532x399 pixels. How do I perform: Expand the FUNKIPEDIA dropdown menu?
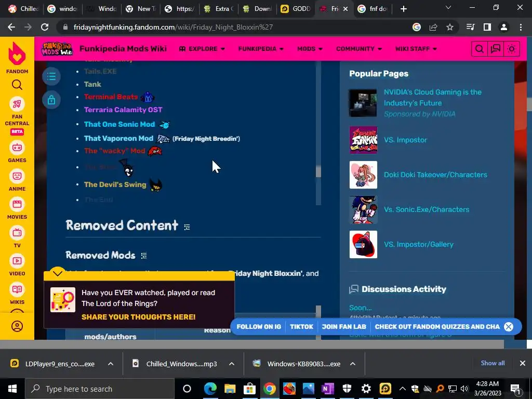[x=261, y=49]
